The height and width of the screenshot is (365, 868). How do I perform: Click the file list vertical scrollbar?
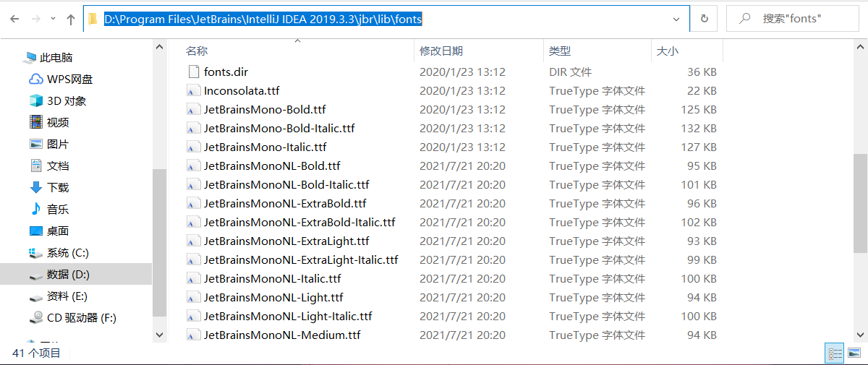pos(860,203)
